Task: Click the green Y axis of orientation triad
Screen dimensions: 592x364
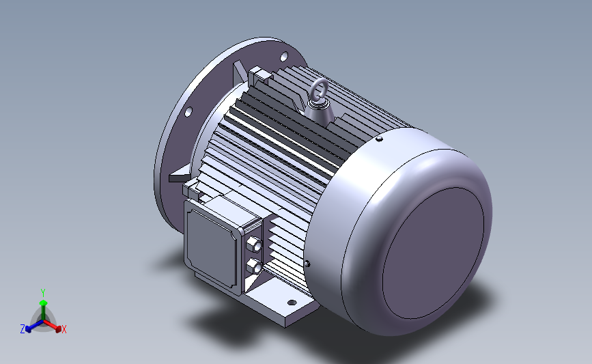Action: (43, 305)
